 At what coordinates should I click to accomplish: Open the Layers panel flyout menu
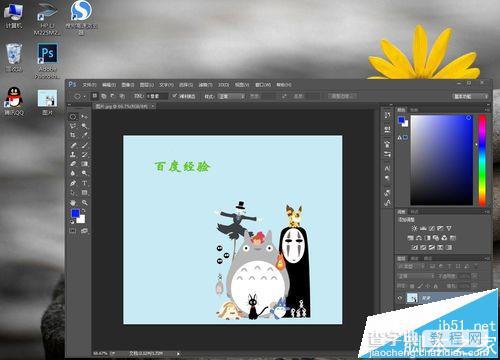click(x=487, y=258)
